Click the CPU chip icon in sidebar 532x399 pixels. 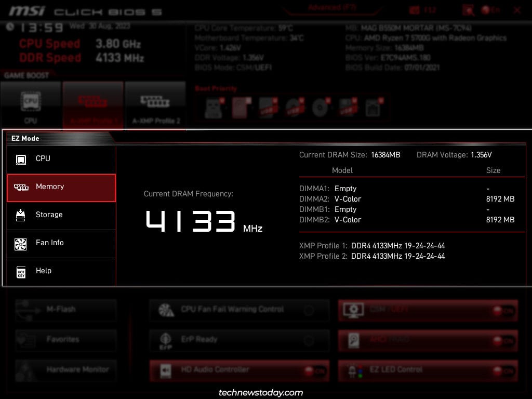(x=21, y=159)
